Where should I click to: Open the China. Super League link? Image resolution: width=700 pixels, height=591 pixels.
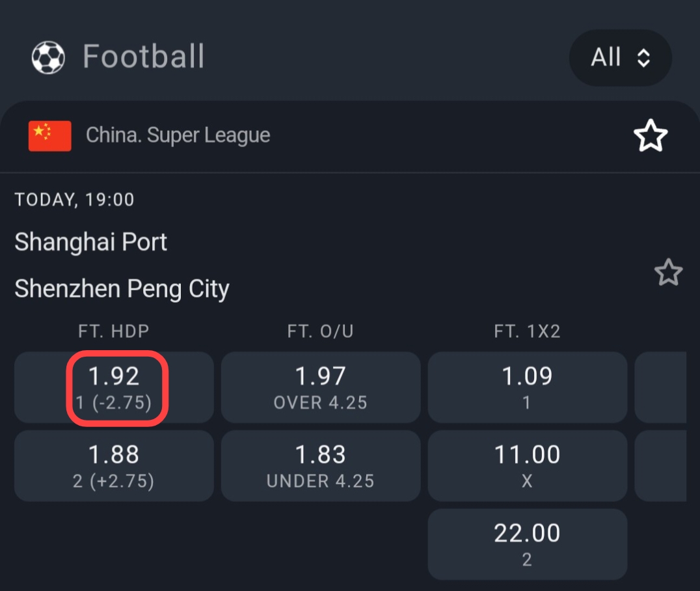click(x=178, y=135)
